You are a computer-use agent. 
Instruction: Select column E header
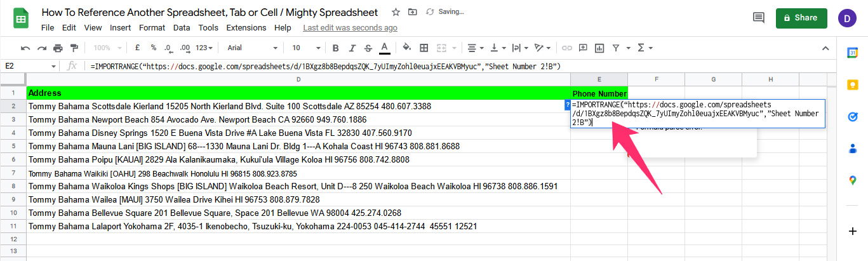pyautogui.click(x=599, y=79)
